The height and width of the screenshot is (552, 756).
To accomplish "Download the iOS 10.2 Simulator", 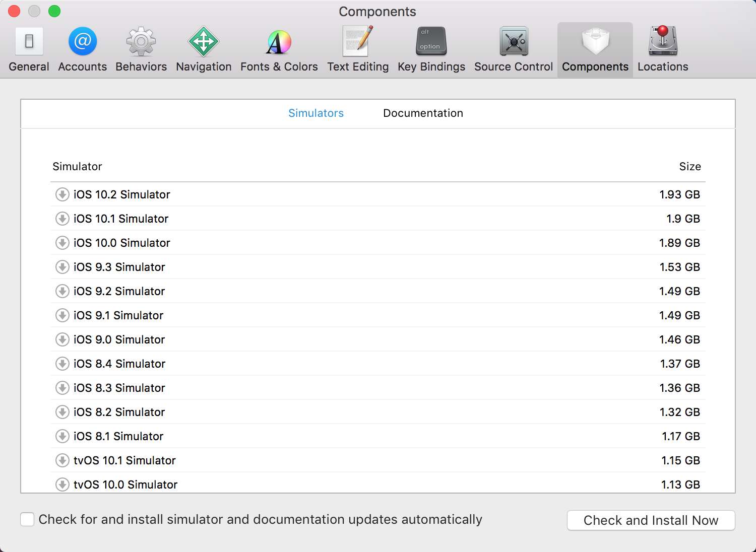I will [62, 194].
